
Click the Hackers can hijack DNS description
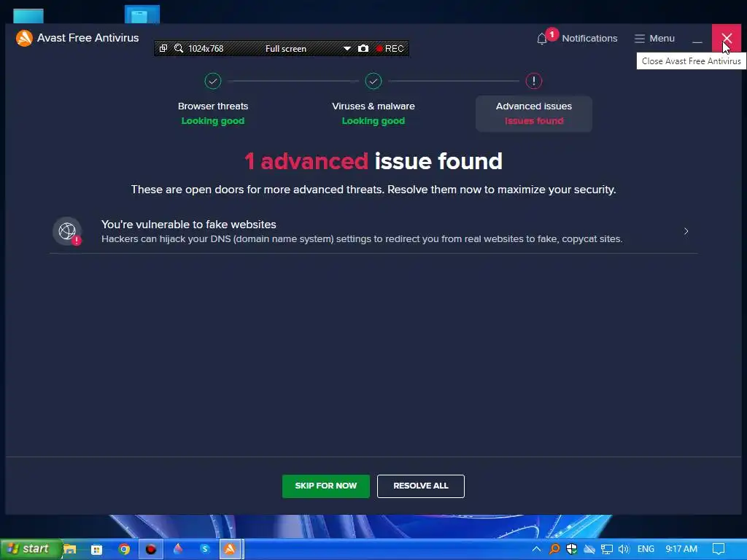[x=362, y=239]
